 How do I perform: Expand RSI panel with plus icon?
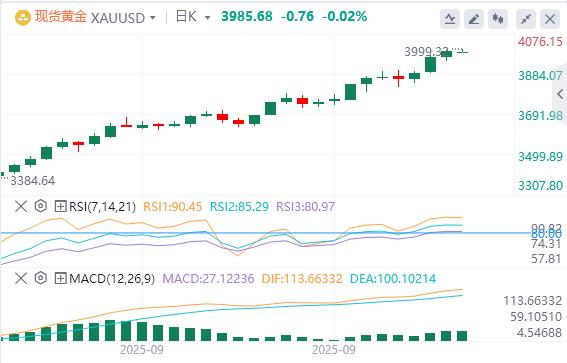pyautogui.click(x=60, y=206)
